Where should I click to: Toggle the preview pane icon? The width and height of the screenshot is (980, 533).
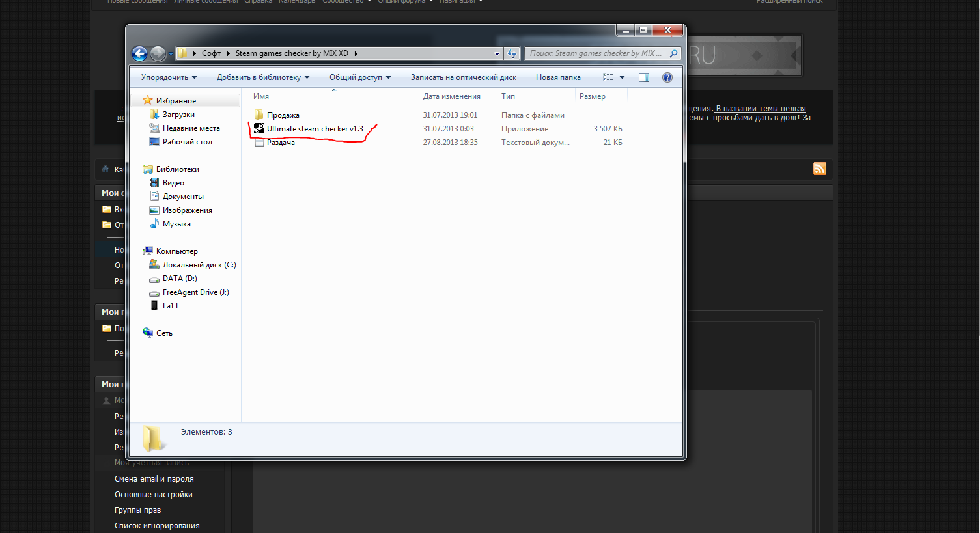coord(644,77)
